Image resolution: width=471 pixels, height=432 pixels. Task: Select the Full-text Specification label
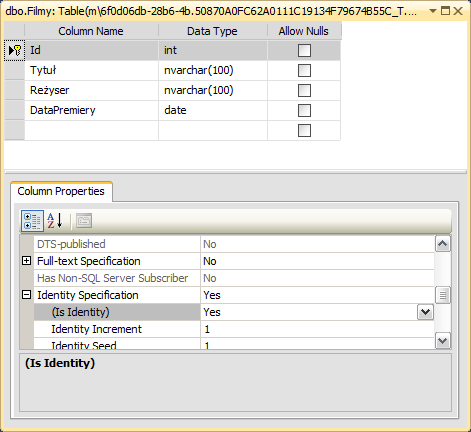117,261
